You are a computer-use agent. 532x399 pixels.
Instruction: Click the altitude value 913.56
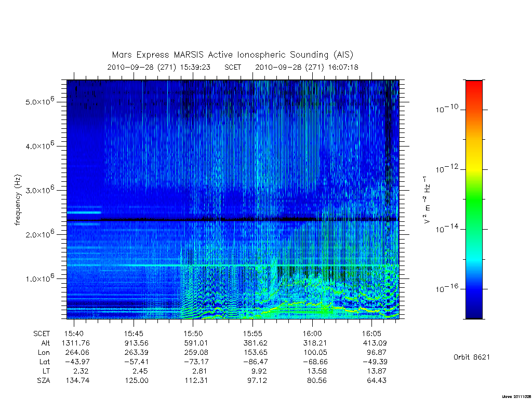(137, 343)
